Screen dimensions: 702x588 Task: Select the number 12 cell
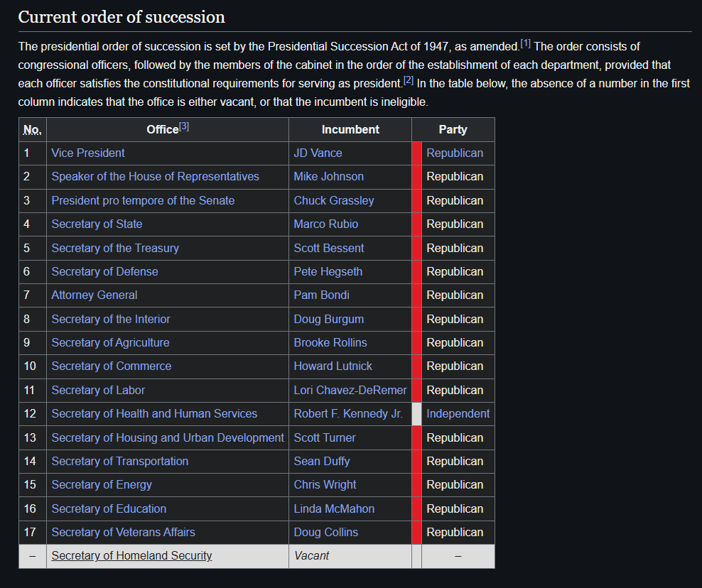pos(32,413)
